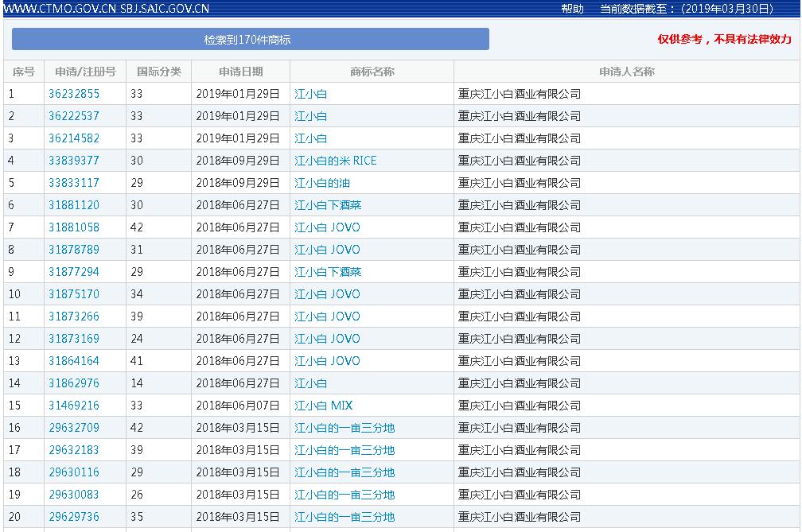This screenshot has height=532, width=802.
Task: View details for number 31862976
Action: [x=74, y=383]
